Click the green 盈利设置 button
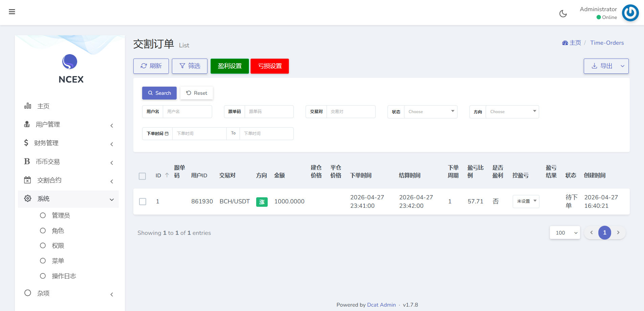This screenshot has width=644, height=311. (229, 66)
